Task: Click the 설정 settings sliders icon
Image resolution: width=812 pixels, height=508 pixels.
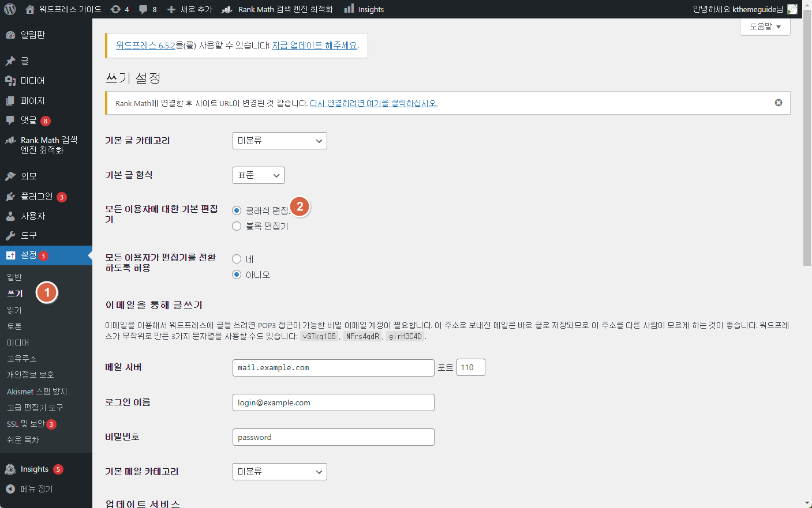Action: pos(10,255)
